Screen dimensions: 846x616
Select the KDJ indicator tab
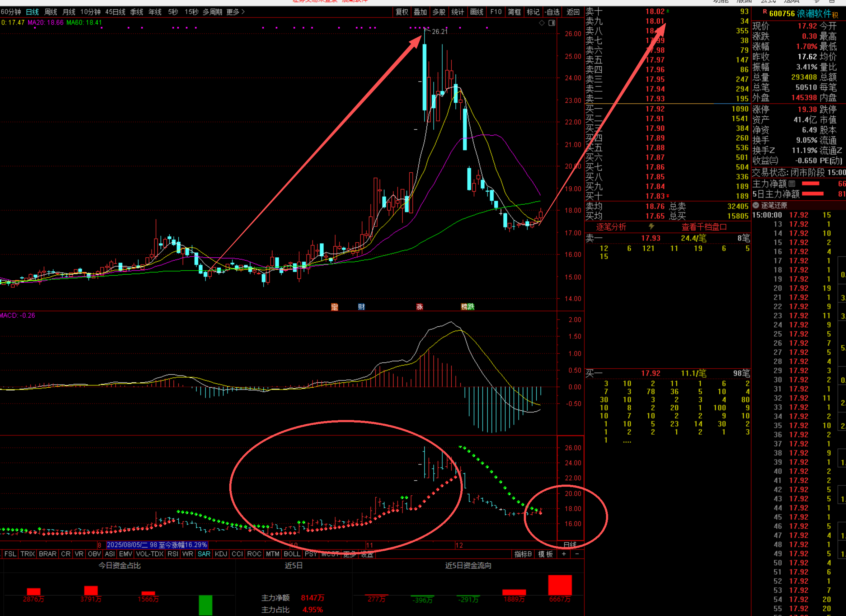[221, 554]
